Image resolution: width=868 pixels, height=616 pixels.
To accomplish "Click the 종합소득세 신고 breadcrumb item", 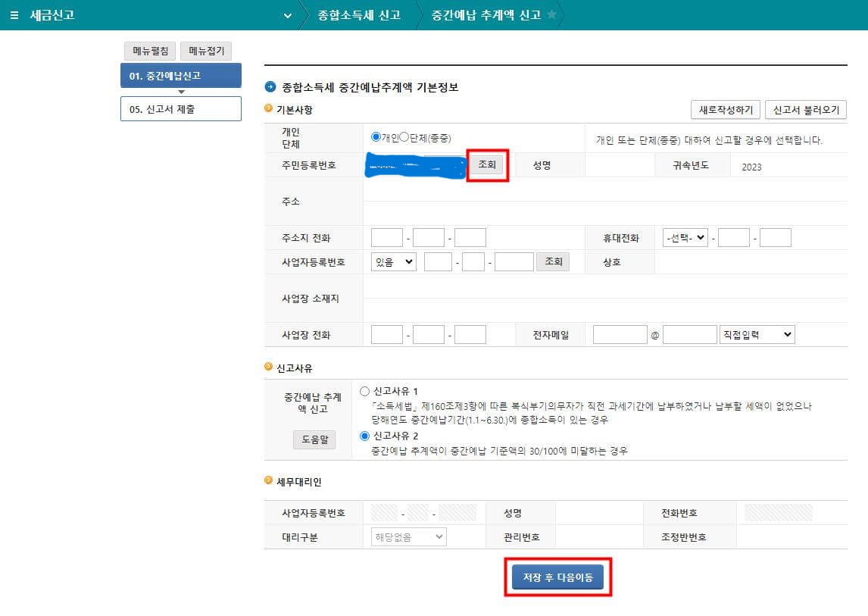I will 360,14.
